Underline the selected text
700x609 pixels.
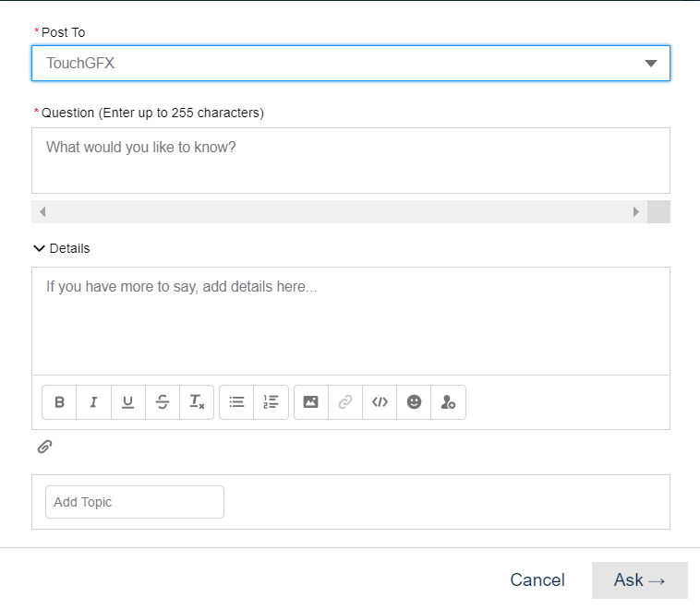coord(128,402)
